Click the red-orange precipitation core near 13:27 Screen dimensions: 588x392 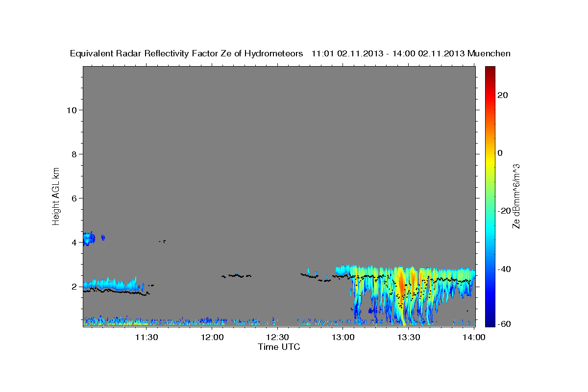[x=401, y=287]
